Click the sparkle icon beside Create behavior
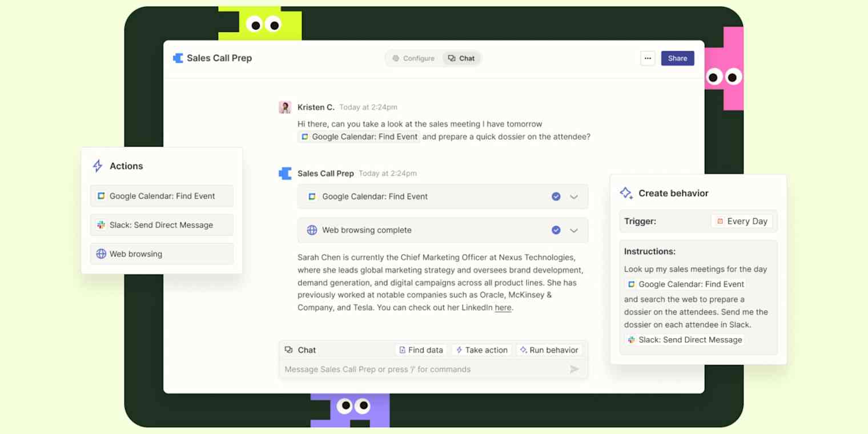The image size is (868, 434). pyautogui.click(x=626, y=193)
